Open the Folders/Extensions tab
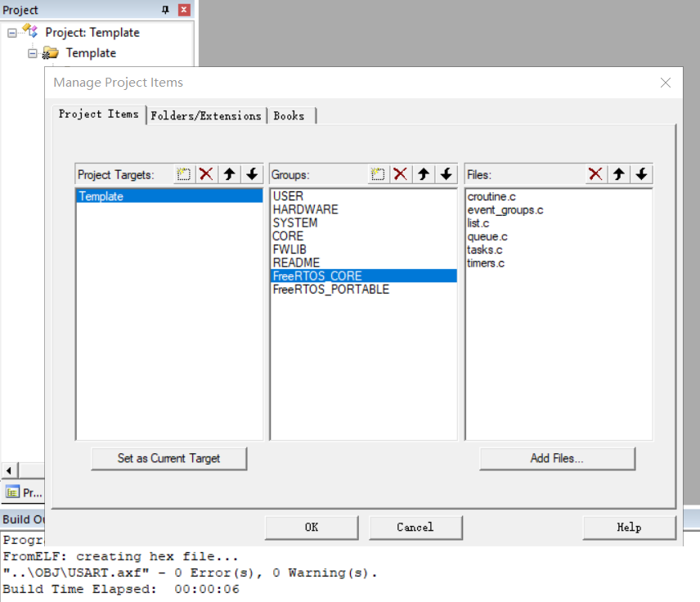The height and width of the screenshot is (602, 700). (x=206, y=115)
